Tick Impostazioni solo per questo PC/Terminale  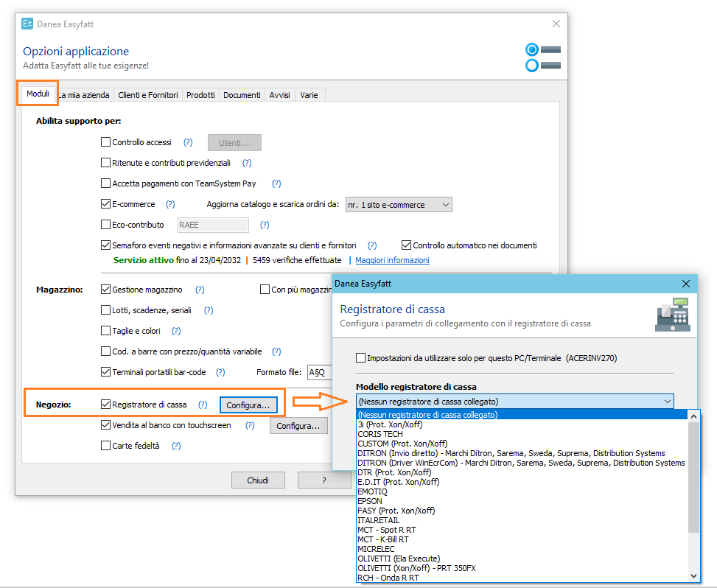361,357
